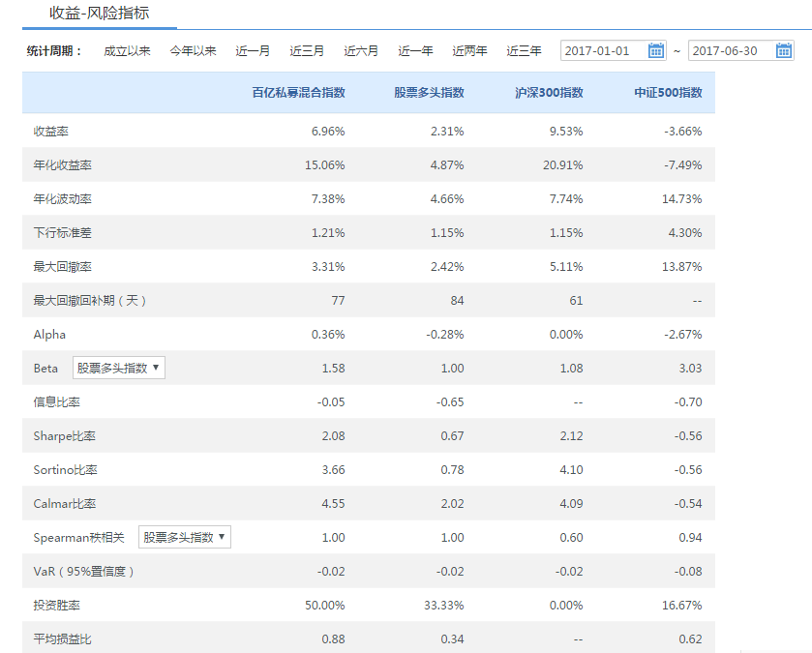This screenshot has width=812, height=653.
Task: Click the 信息比率 row label
Action: pos(56,402)
